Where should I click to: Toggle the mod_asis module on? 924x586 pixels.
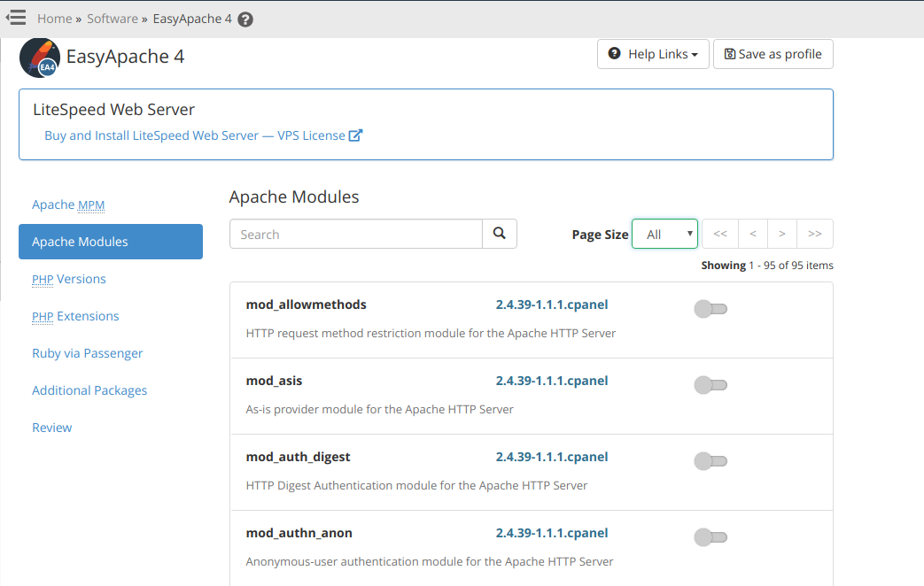click(710, 385)
